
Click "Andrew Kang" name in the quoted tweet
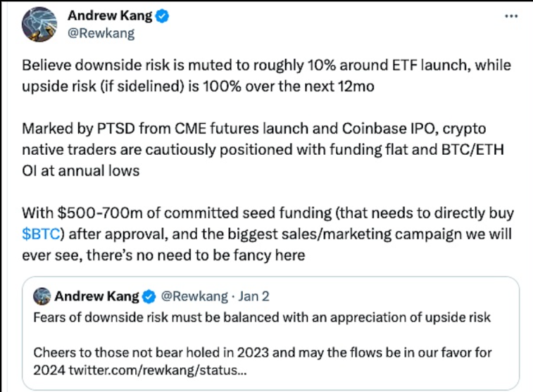click(98, 295)
